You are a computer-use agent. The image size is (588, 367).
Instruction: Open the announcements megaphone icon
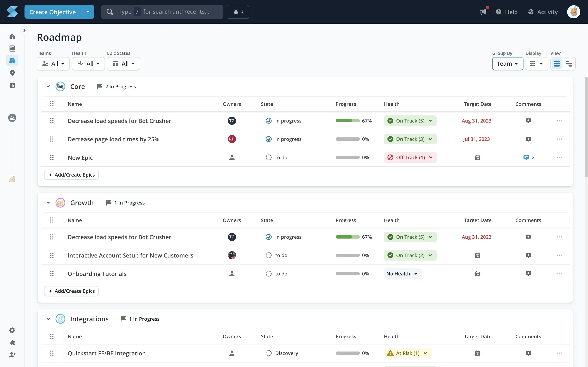coord(483,12)
